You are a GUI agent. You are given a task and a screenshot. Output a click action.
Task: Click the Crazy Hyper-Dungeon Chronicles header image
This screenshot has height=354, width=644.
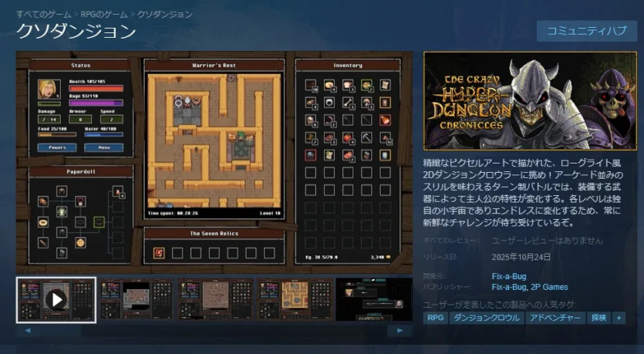(x=528, y=101)
